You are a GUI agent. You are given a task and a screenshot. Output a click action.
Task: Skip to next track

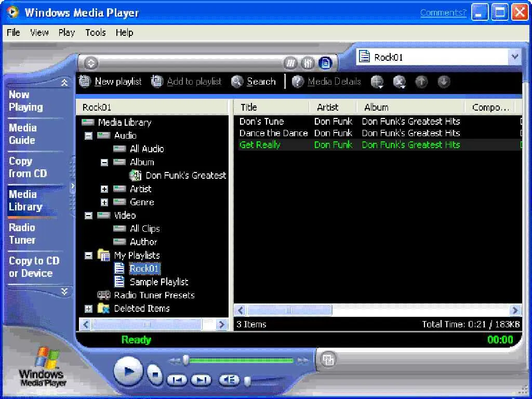[x=201, y=380]
